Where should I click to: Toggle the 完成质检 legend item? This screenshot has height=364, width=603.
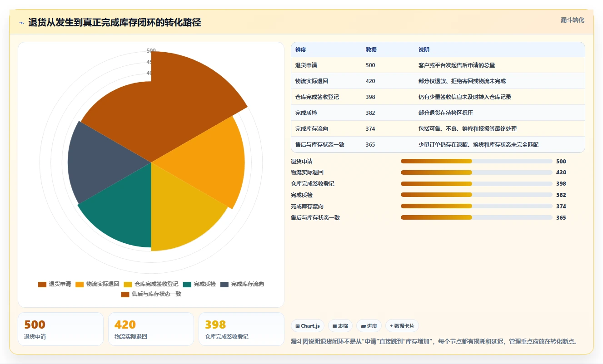pos(199,284)
